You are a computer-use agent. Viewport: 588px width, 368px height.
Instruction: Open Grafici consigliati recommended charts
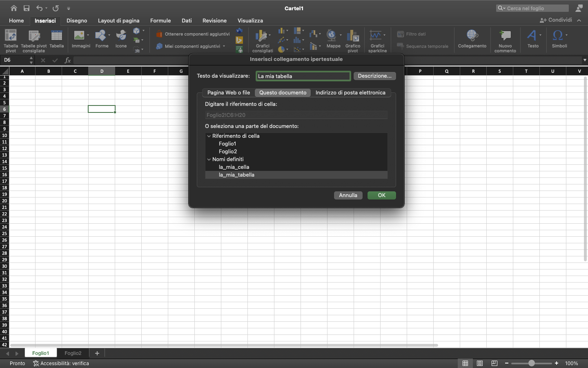[x=262, y=40]
